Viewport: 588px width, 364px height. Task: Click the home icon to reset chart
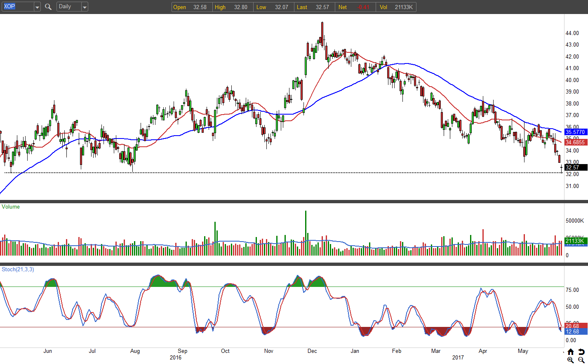click(x=571, y=352)
